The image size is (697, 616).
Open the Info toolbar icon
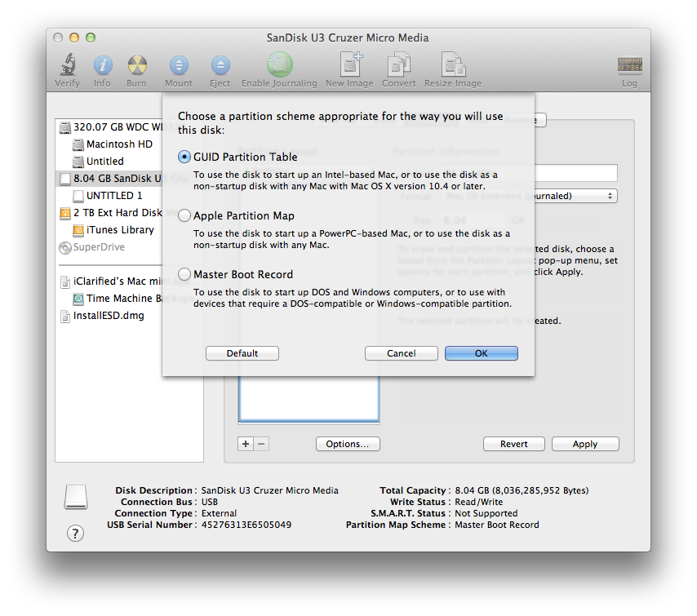coord(103,65)
